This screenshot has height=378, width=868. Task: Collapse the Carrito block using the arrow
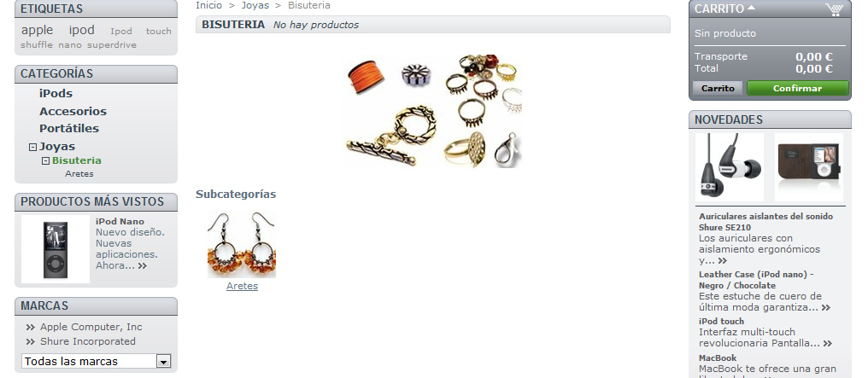(x=751, y=8)
